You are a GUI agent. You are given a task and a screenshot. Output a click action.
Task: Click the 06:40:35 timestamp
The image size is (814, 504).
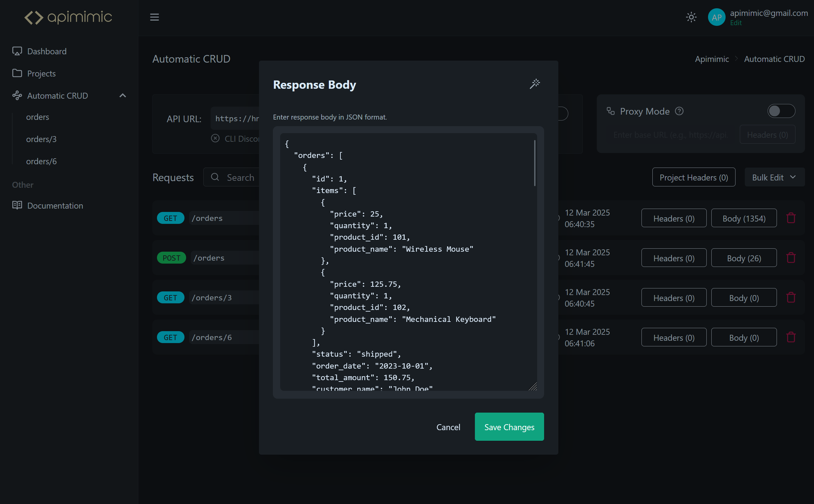[x=579, y=224]
